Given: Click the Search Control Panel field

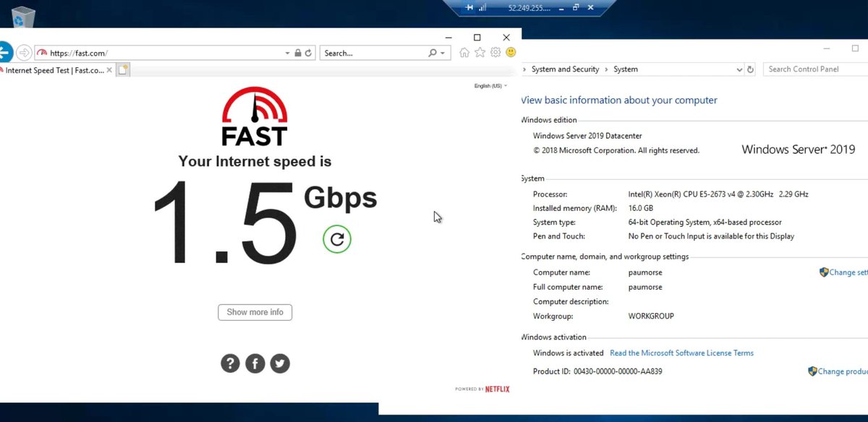Looking at the screenshot, I should (816, 69).
